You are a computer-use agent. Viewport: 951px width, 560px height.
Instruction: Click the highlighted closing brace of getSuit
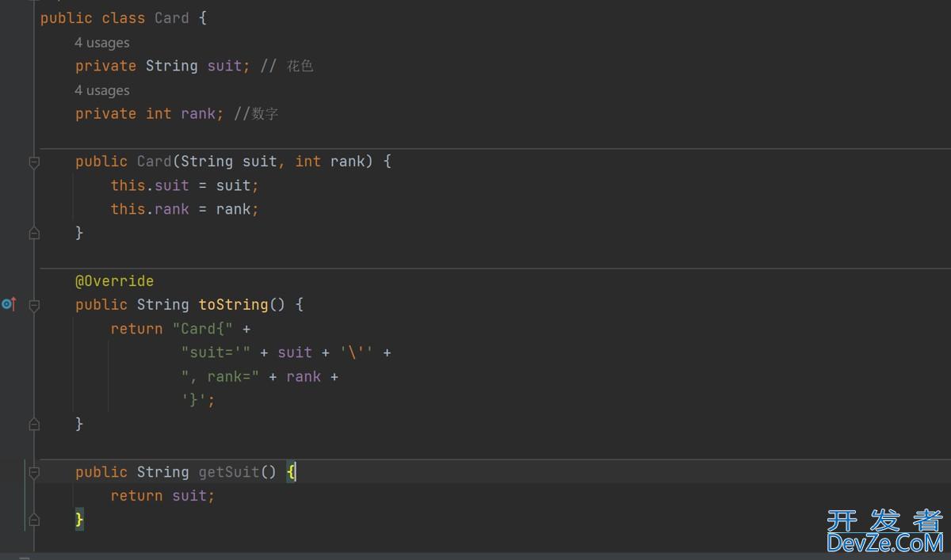(x=79, y=520)
